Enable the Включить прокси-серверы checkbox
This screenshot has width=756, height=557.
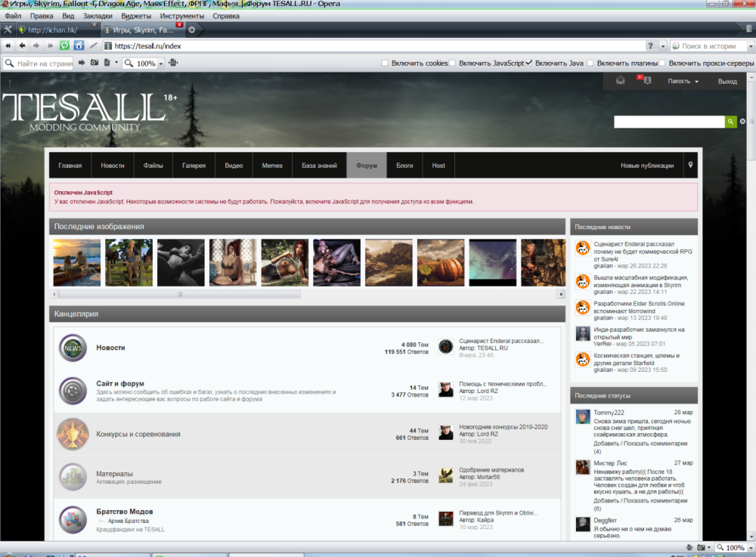click(x=662, y=63)
